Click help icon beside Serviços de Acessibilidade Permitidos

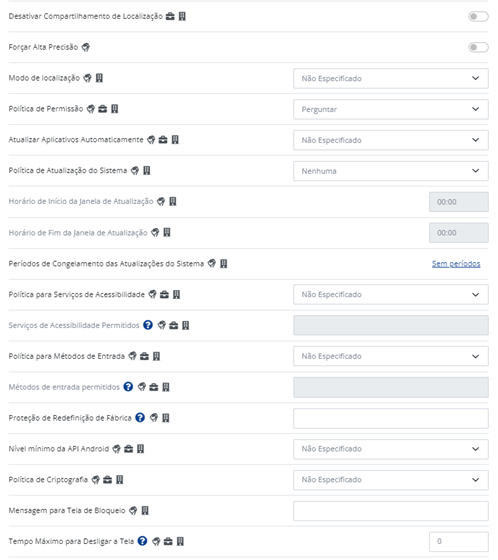point(148,325)
